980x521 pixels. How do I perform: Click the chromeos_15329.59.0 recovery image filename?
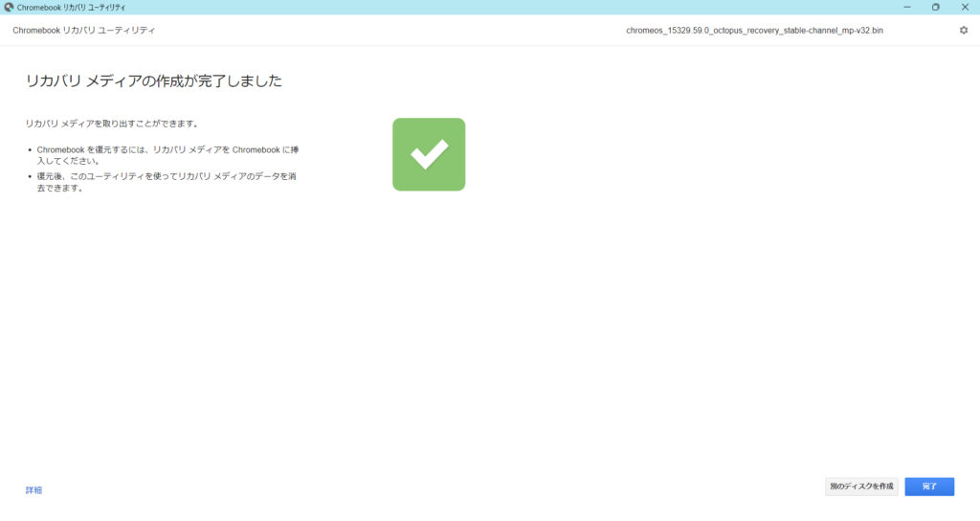click(754, 31)
